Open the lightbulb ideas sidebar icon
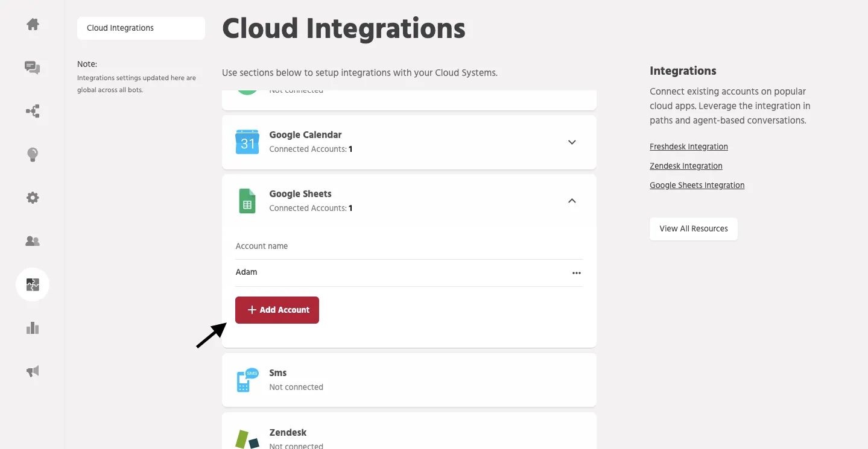Viewport: 868px width, 449px height. click(x=33, y=155)
